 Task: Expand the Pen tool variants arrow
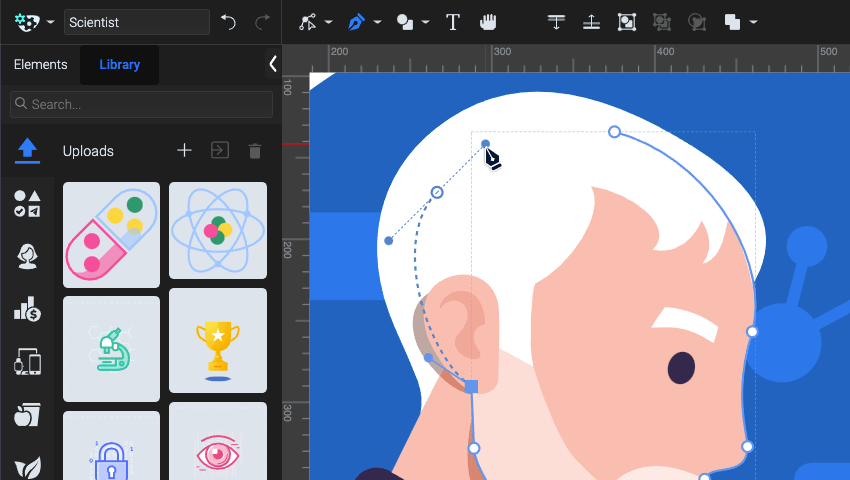[x=377, y=22]
